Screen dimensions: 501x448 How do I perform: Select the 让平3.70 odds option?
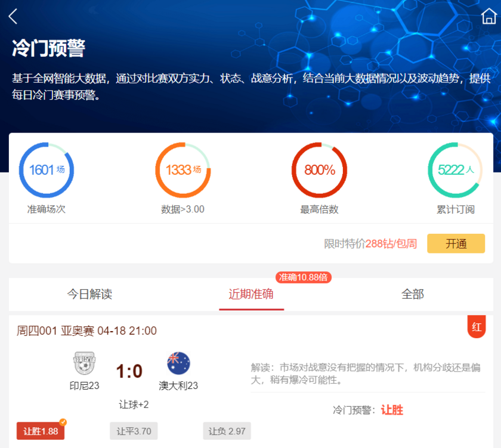tap(134, 431)
